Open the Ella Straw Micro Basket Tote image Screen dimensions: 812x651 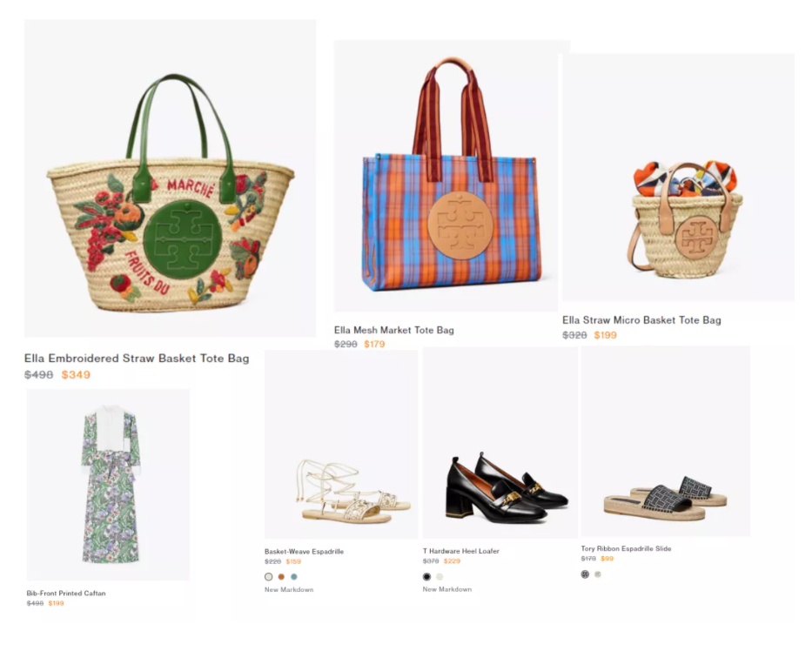(678, 178)
